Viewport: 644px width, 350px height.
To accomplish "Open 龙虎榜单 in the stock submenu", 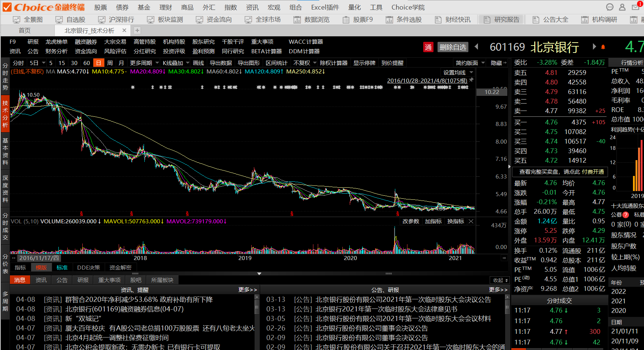I will tap(56, 42).
